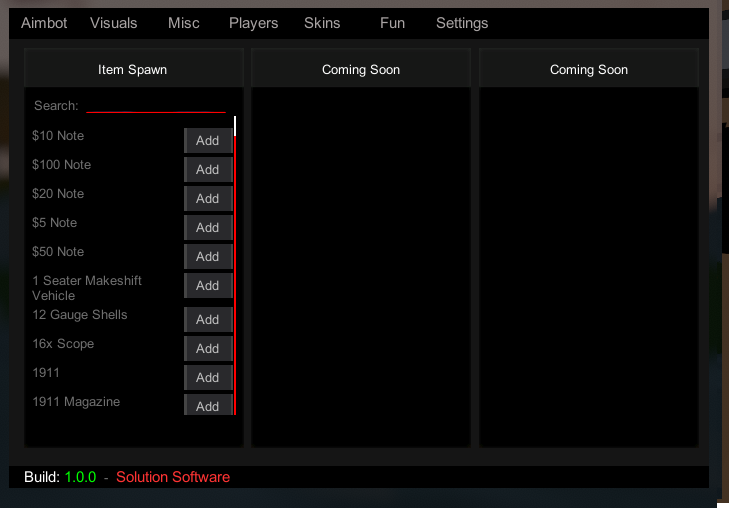Image resolution: width=729 pixels, height=508 pixels.
Task: Add the 1 Seater Makeshift Vehicle
Action: (x=208, y=285)
